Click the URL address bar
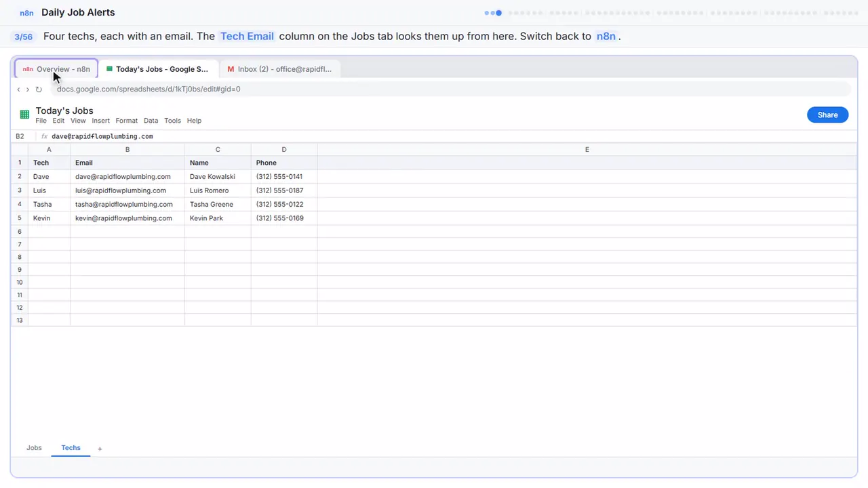Image resolution: width=868 pixels, height=488 pixels. (x=450, y=89)
